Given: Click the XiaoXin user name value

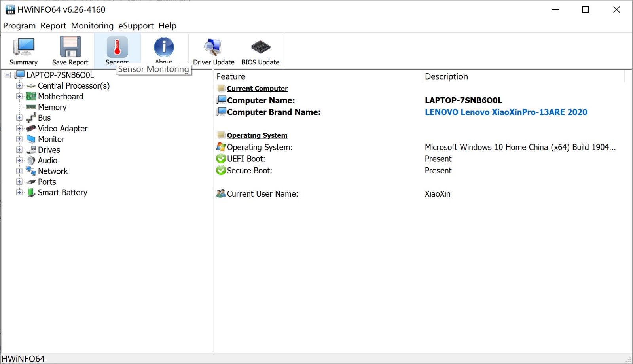Looking at the screenshot, I should click(438, 194).
